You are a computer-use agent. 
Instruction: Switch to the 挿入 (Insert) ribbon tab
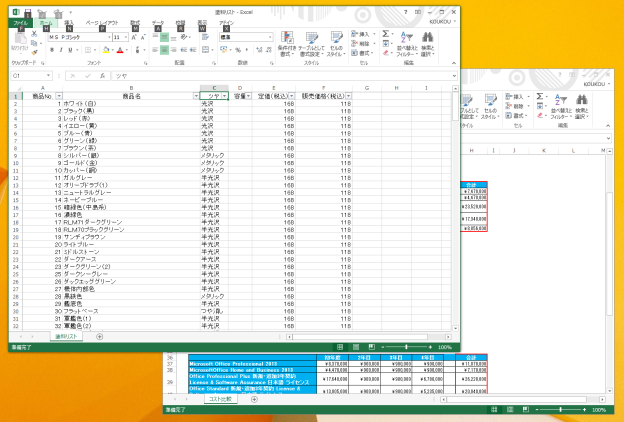coord(67,22)
